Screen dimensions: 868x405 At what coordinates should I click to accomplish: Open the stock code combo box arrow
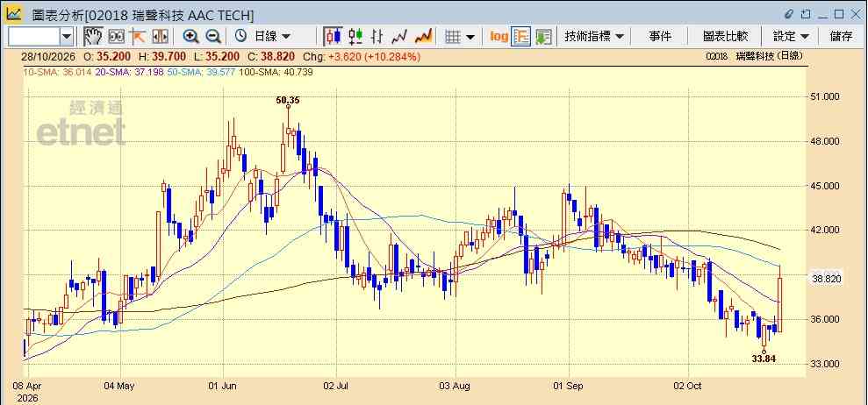click(x=67, y=37)
